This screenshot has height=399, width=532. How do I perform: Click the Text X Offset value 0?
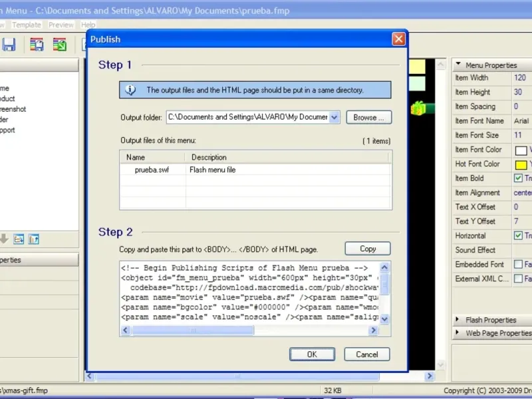[x=516, y=207]
